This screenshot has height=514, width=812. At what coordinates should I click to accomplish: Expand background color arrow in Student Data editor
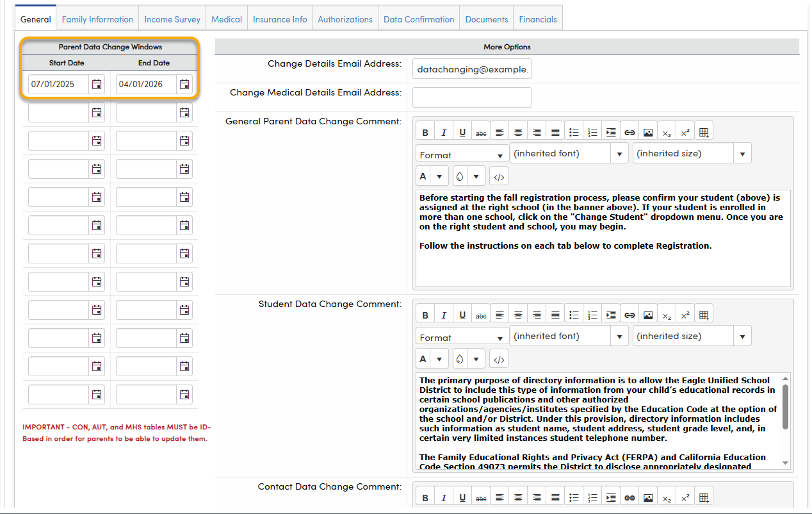(476, 359)
